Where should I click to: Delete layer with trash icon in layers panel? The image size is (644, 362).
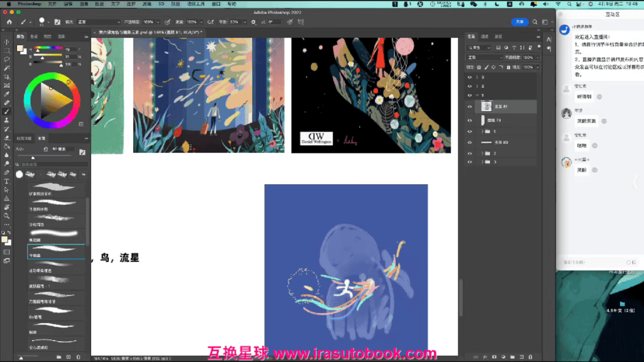531,357
